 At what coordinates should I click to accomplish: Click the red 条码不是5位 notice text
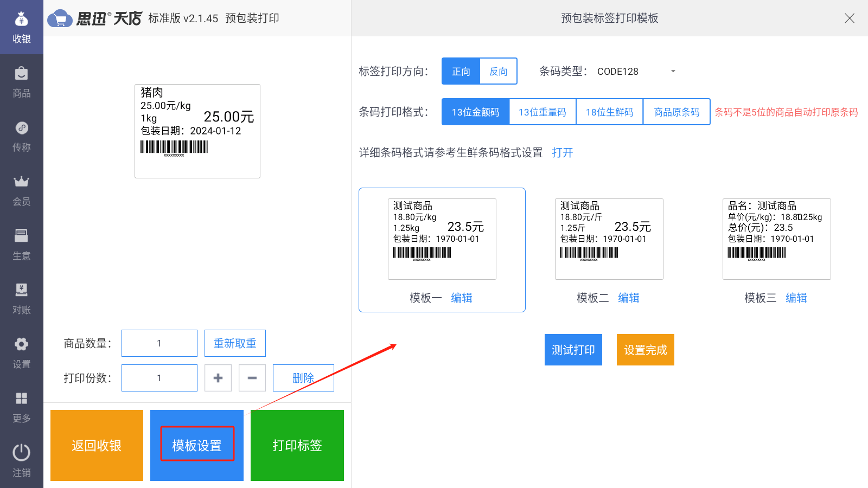click(786, 112)
